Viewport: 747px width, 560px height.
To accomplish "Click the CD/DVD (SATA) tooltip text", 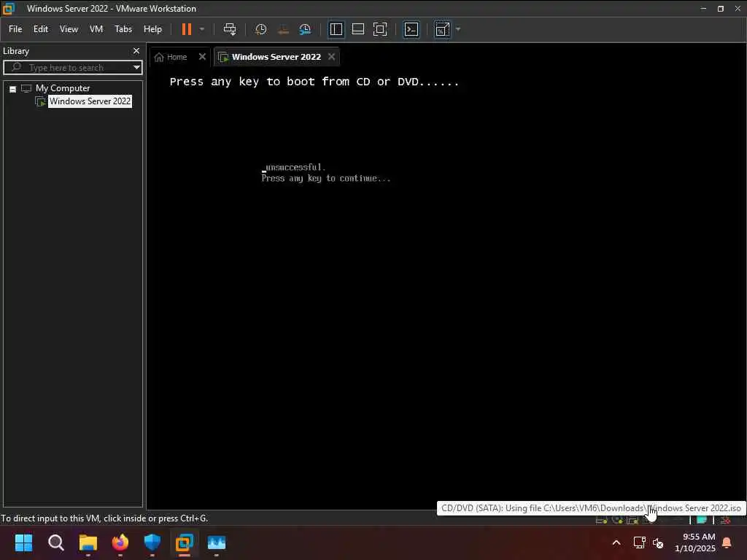I will (591, 508).
